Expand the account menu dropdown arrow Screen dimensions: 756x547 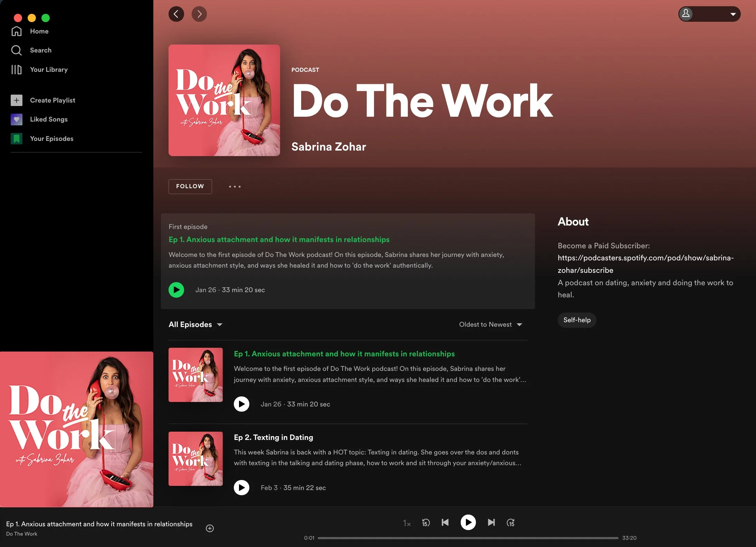tap(733, 14)
